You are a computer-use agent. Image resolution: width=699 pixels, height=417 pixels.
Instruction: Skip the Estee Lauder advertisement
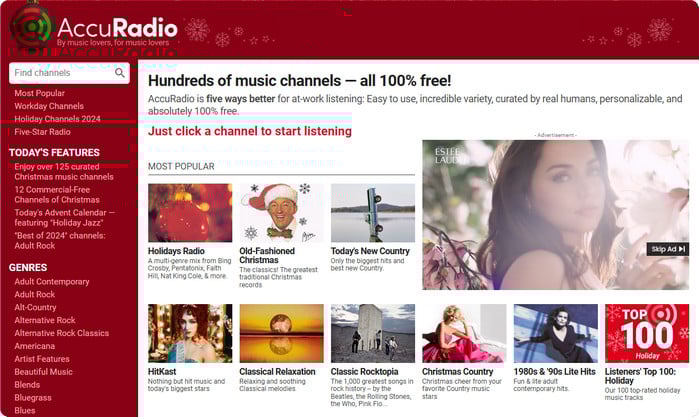(x=667, y=249)
